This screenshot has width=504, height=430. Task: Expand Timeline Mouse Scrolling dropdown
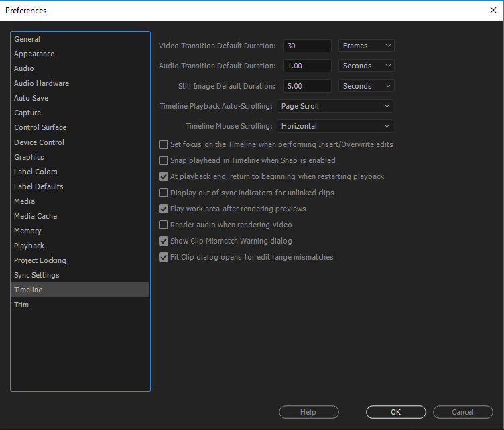tap(334, 126)
